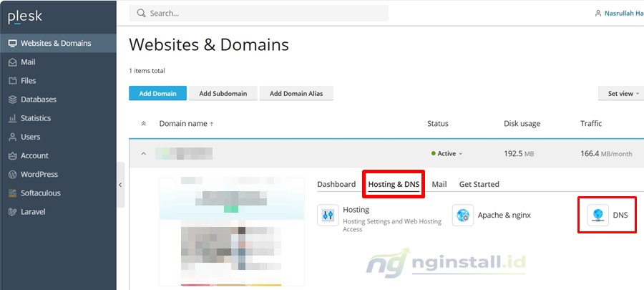Collapse the sidebar with arrow handle
644x290 pixels.
pyautogui.click(x=120, y=185)
